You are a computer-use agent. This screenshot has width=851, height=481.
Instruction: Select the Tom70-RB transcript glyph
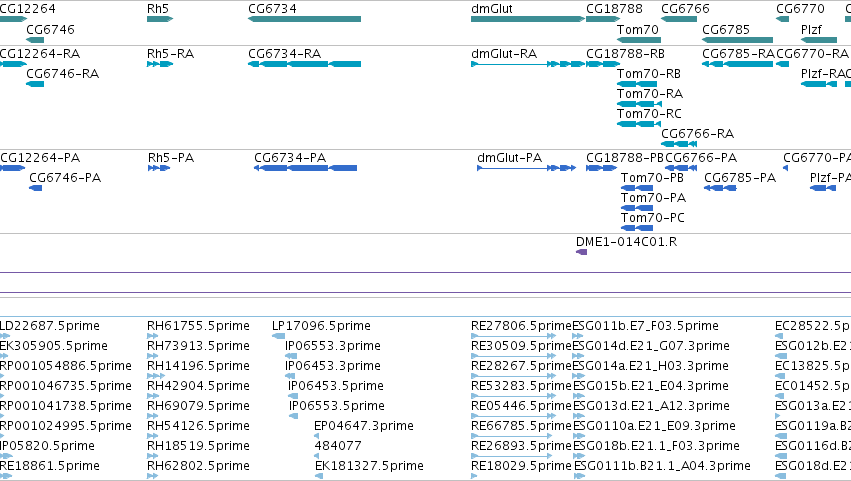(x=637, y=84)
